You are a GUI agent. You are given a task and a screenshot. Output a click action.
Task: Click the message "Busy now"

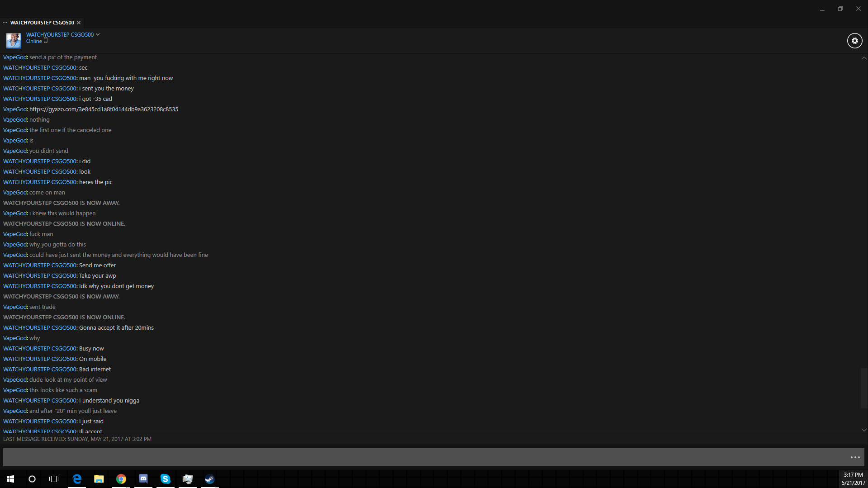(x=91, y=349)
